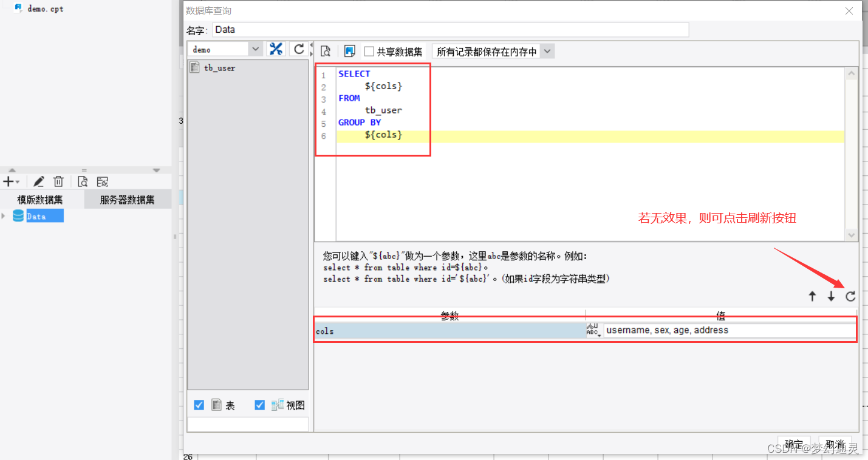The height and width of the screenshot is (460, 868).
Task: Open the 所有记录都保存在内存中 dropdown
Action: 547,52
